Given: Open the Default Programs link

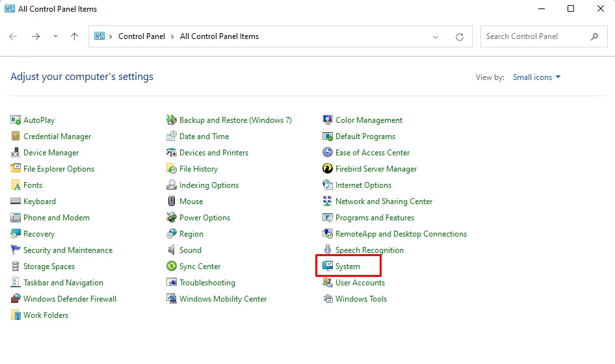Looking at the screenshot, I should pos(365,136).
